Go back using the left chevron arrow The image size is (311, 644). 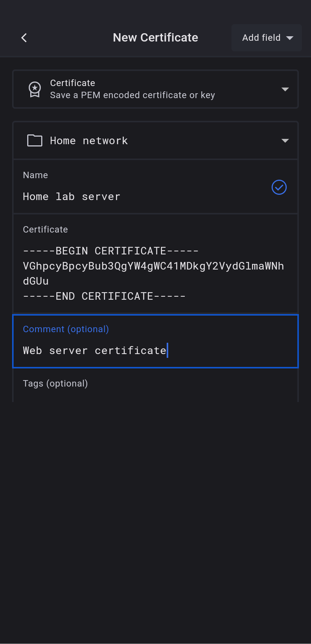[x=24, y=38]
